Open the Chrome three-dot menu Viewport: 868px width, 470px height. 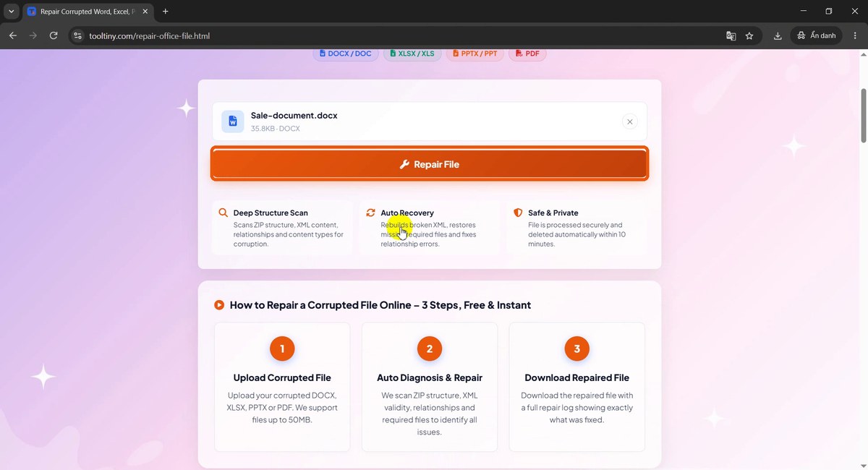point(855,35)
